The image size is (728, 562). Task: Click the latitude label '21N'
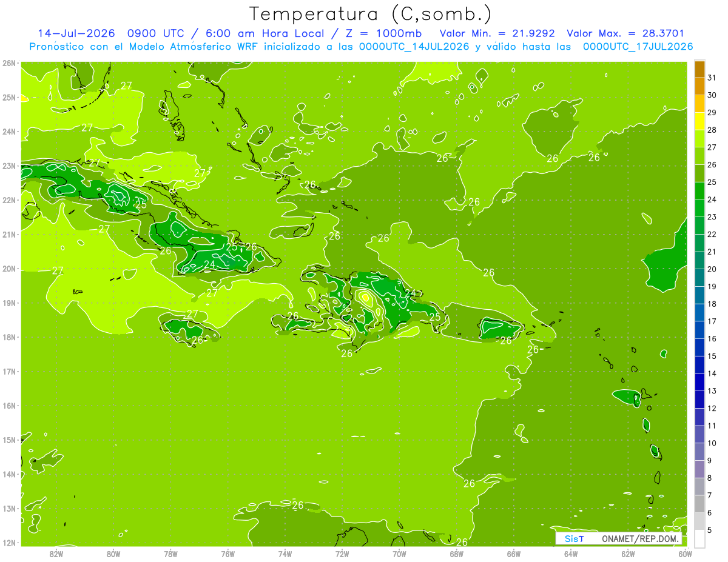pyautogui.click(x=9, y=234)
